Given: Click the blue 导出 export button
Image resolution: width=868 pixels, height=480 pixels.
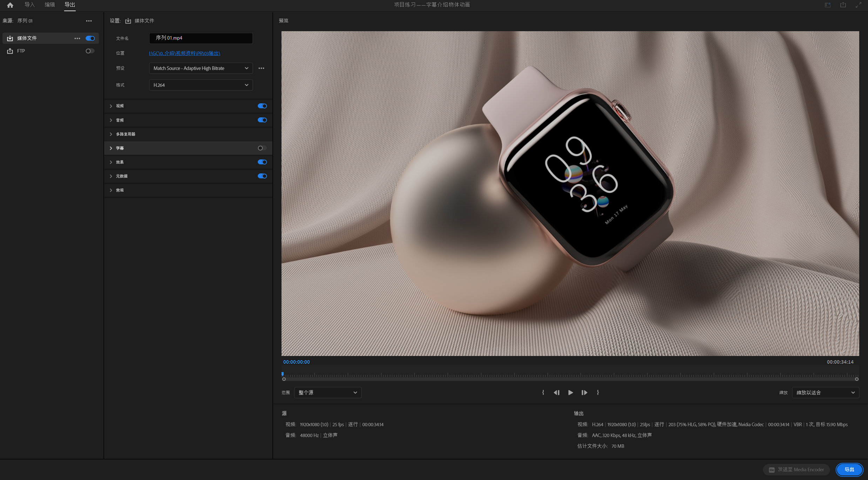Looking at the screenshot, I should point(849,469).
